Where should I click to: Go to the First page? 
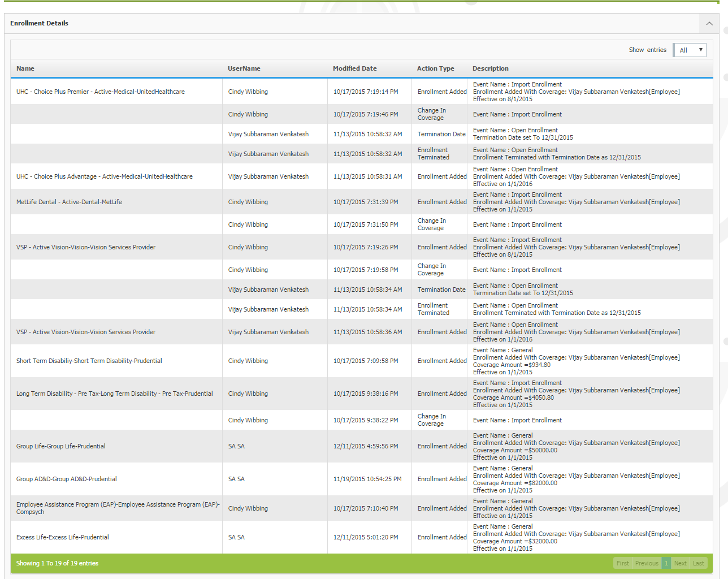tap(622, 563)
